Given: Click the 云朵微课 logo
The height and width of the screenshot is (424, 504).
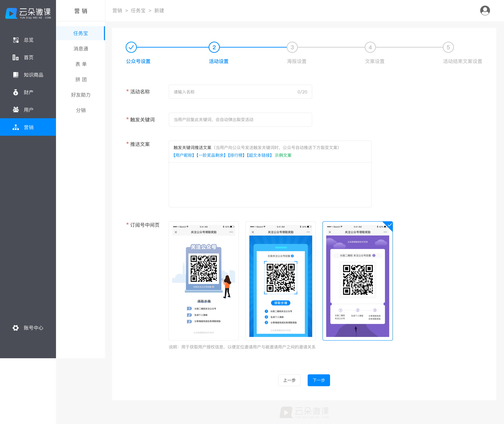Looking at the screenshot, I should [28, 13].
